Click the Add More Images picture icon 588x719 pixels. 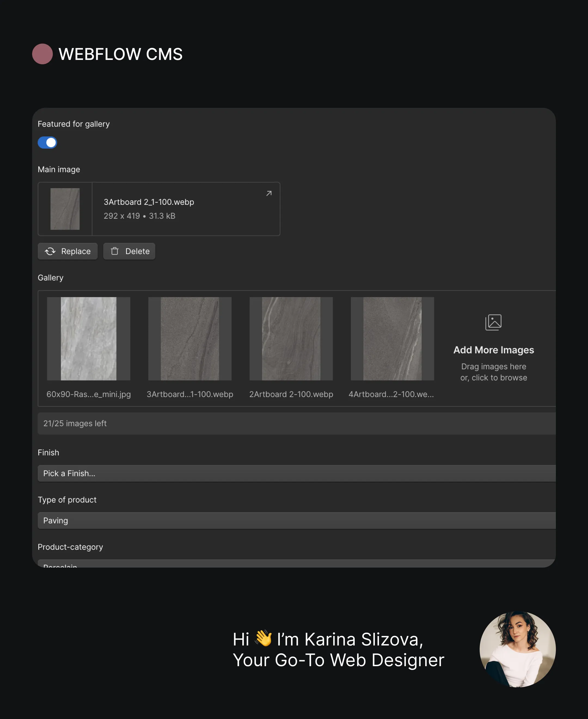pyautogui.click(x=494, y=322)
